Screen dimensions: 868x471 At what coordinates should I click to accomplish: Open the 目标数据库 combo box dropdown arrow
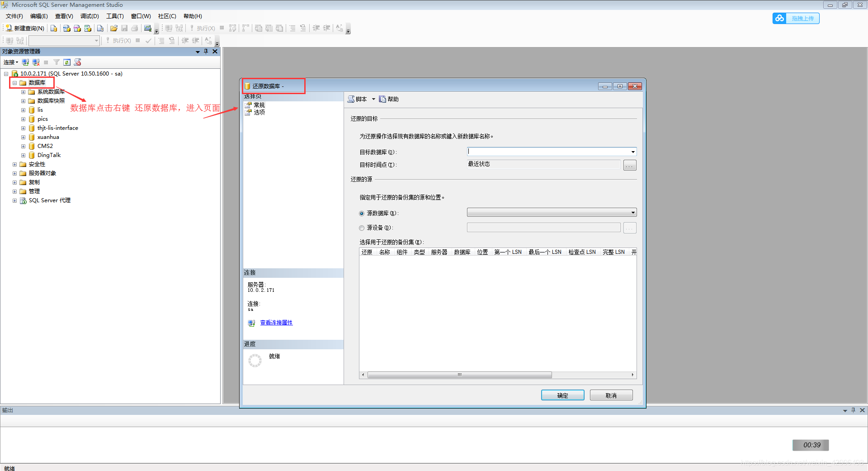(x=633, y=152)
